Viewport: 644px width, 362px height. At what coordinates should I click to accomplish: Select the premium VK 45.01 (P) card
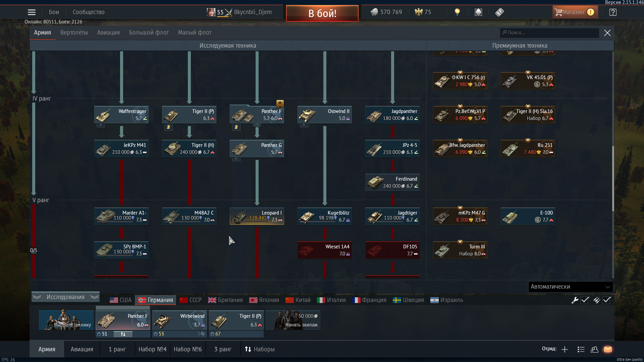[x=528, y=81]
